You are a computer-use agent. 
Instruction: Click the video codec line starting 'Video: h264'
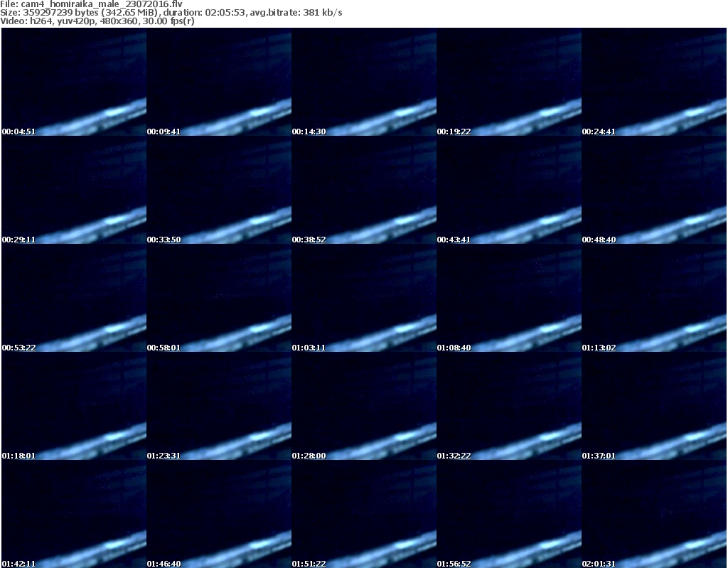tap(97, 21)
